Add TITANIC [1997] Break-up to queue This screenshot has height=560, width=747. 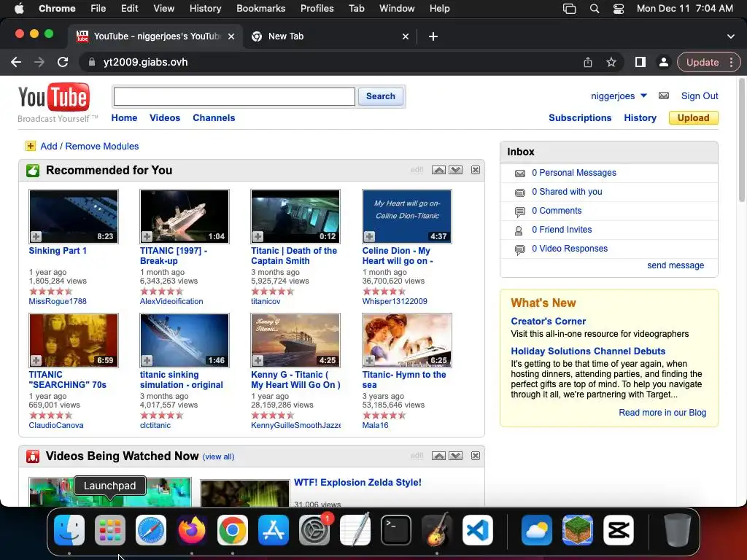(147, 236)
